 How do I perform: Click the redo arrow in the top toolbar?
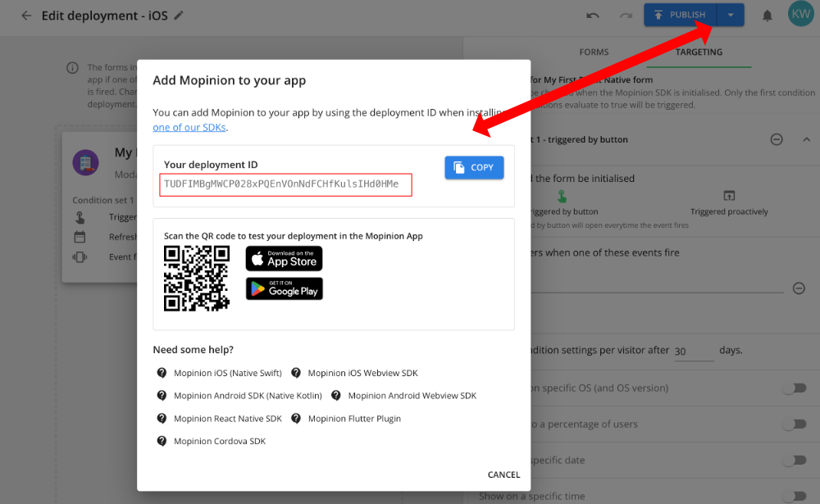pyautogui.click(x=626, y=14)
